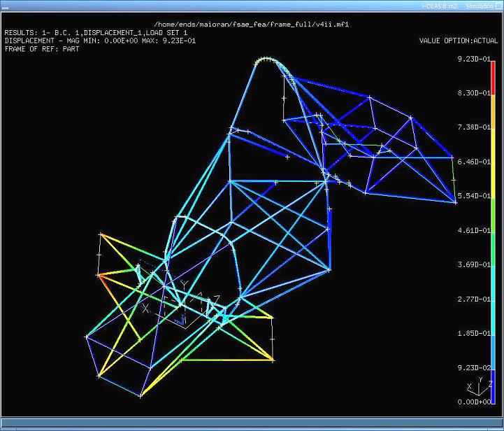Click the model file path text at top
Image resolution: width=504 pixels, height=431 pixels.
(x=251, y=24)
